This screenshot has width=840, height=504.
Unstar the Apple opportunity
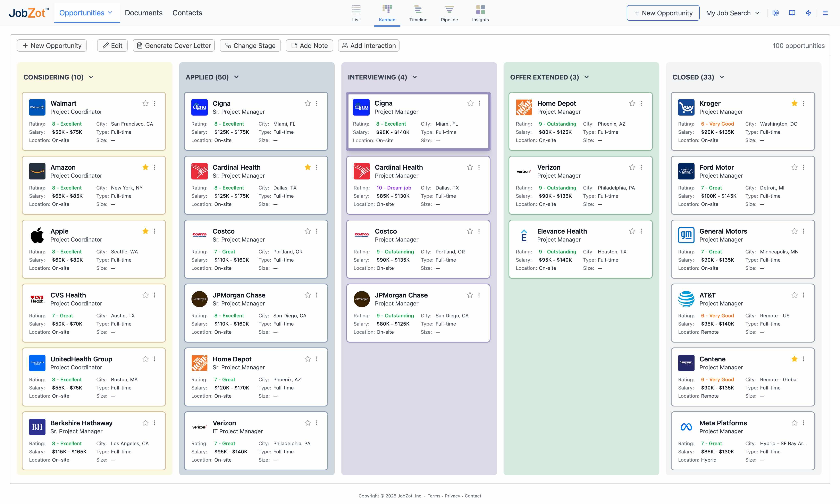click(x=145, y=231)
